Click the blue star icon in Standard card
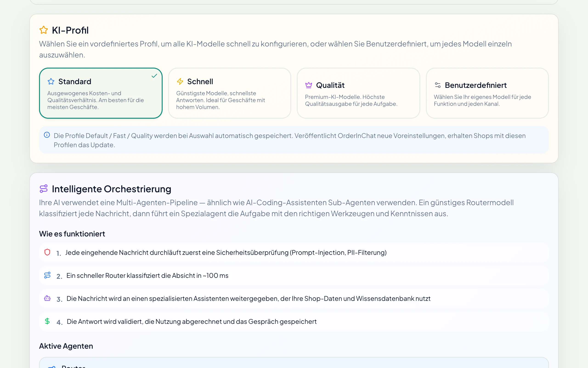Viewport: 588px width, 368px height. 51,81
